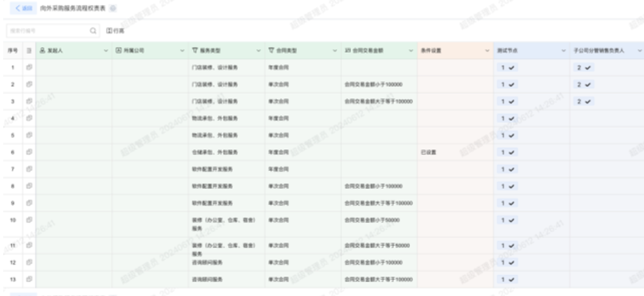Select row 2's 合同交易金额小于100000 cell

point(379,84)
